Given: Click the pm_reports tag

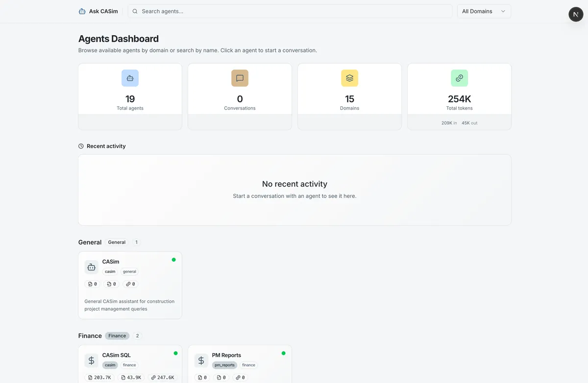Looking at the screenshot, I should click(224, 365).
